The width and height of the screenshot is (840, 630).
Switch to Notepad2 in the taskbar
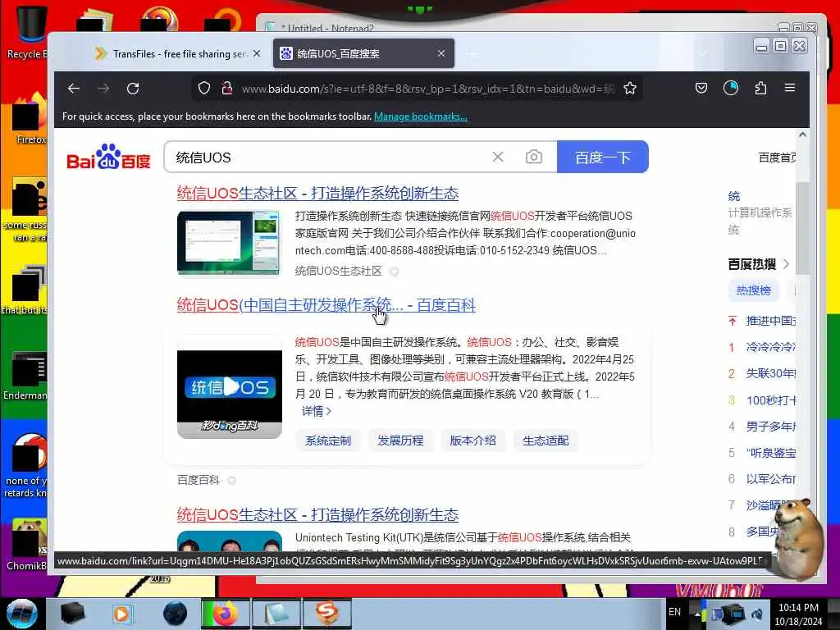point(276,614)
